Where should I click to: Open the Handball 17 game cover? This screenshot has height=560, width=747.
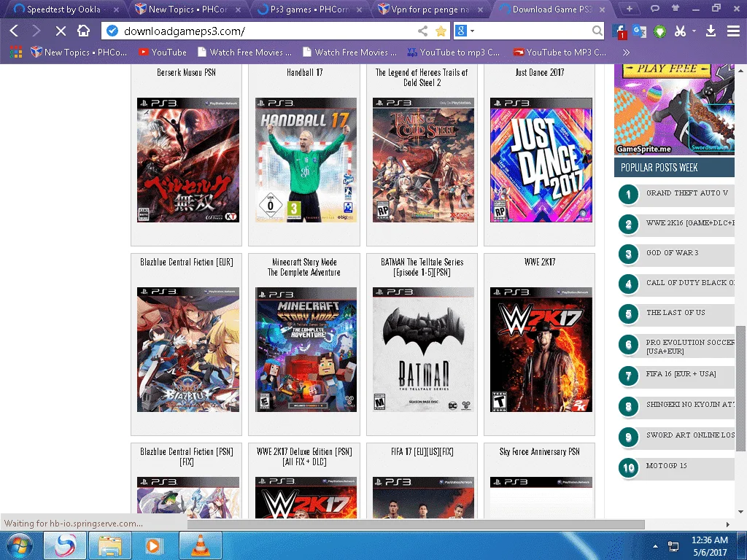point(306,160)
